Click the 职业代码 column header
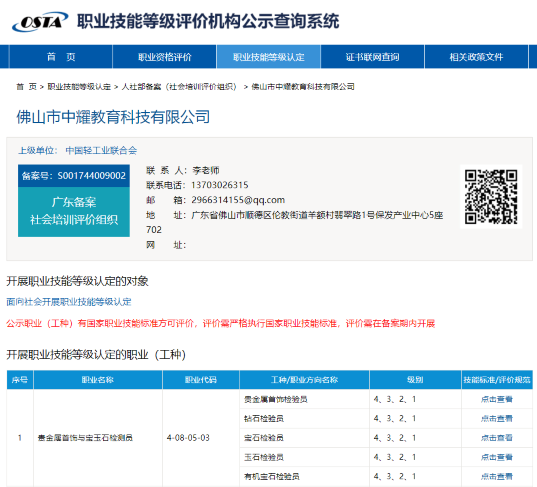This screenshot has width=537, height=487. pyautogui.click(x=201, y=379)
